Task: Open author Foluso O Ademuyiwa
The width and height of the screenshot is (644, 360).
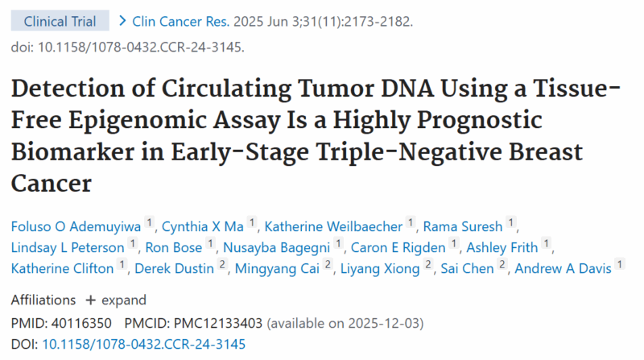Action: (76, 223)
